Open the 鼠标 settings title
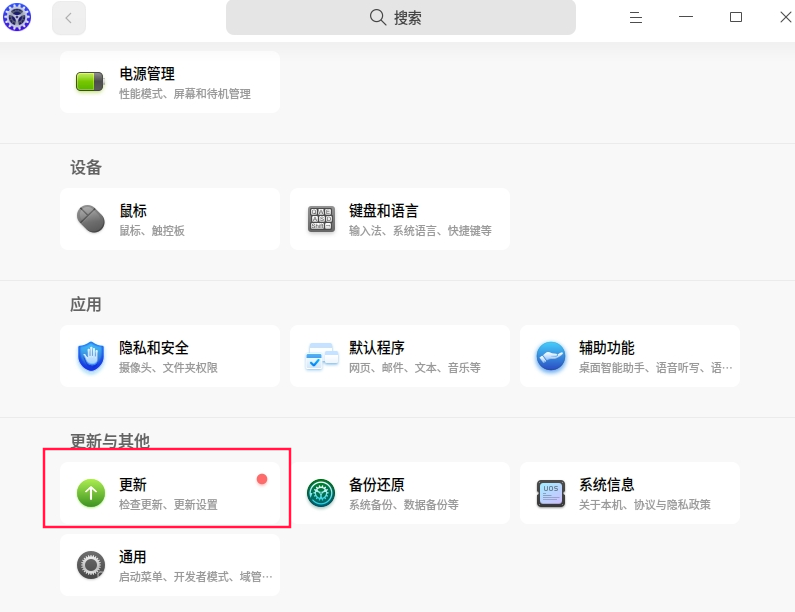Screen dimensions: 795x612 click(x=133, y=211)
